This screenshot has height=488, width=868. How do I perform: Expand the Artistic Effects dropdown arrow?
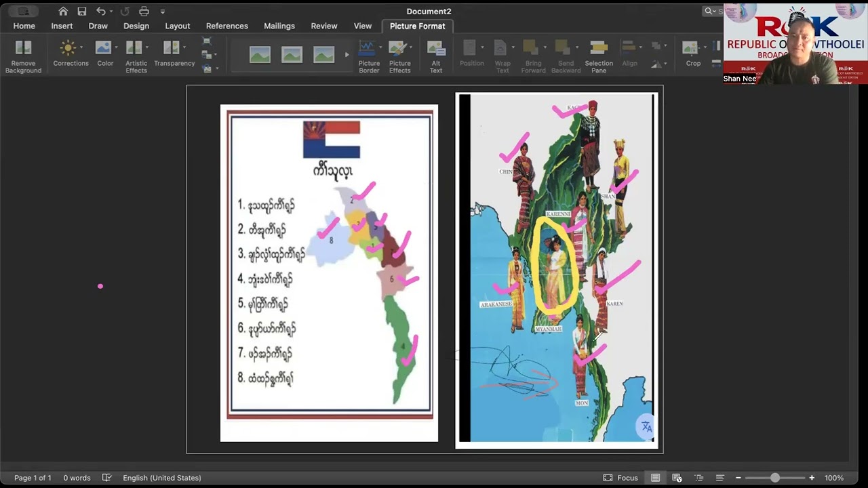click(147, 47)
